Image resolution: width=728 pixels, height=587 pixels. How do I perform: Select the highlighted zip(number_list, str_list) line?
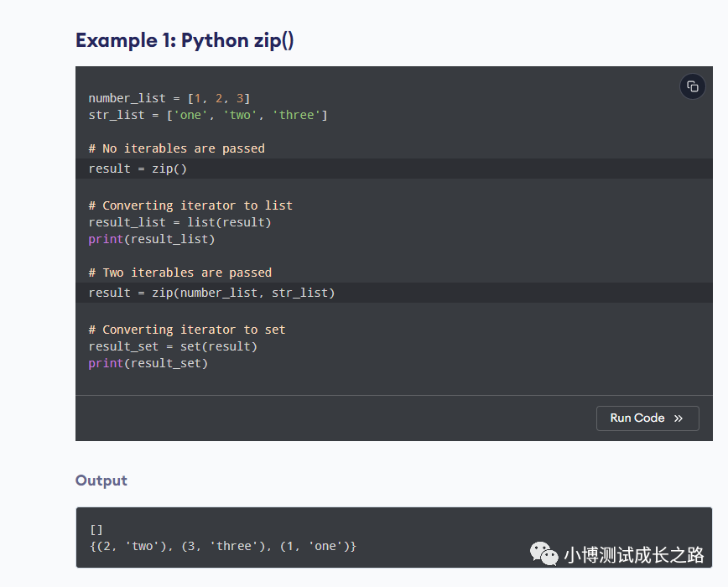(x=211, y=293)
